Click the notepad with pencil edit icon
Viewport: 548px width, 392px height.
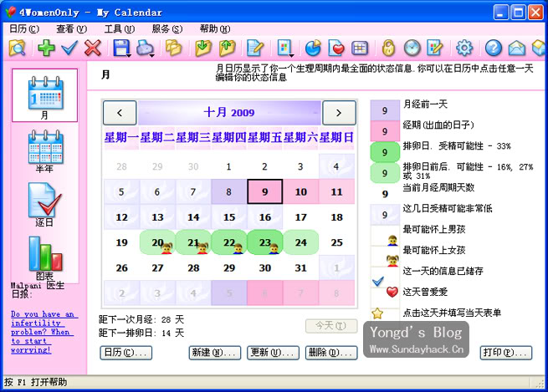click(255, 48)
